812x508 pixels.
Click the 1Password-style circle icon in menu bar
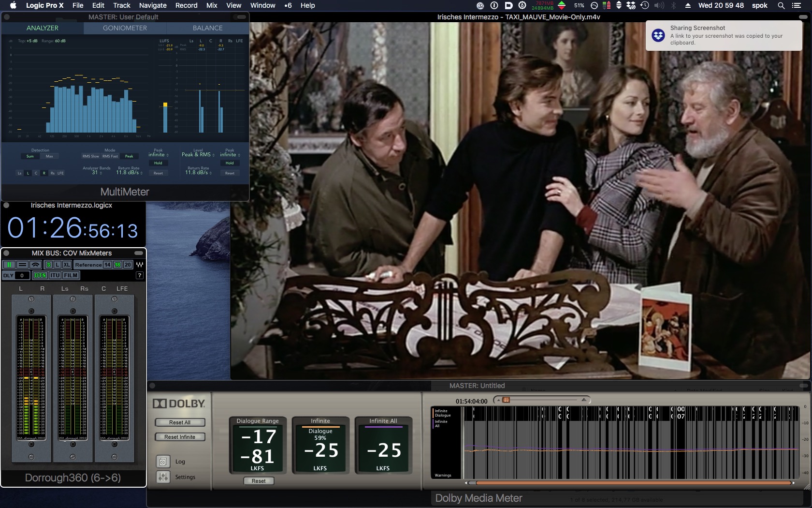click(x=494, y=5)
